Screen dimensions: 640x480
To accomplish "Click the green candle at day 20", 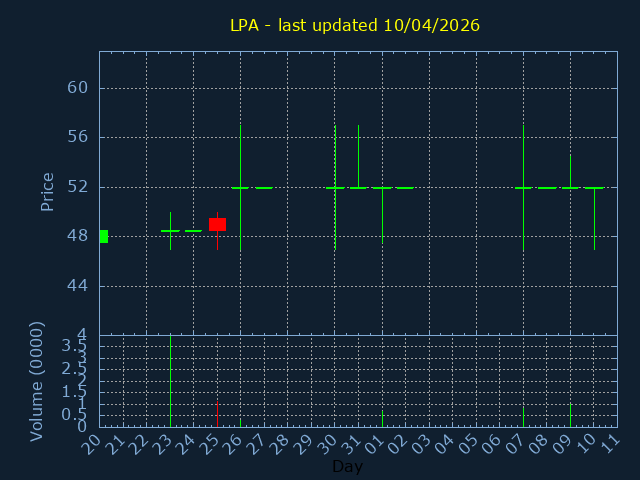I will (x=103, y=236).
